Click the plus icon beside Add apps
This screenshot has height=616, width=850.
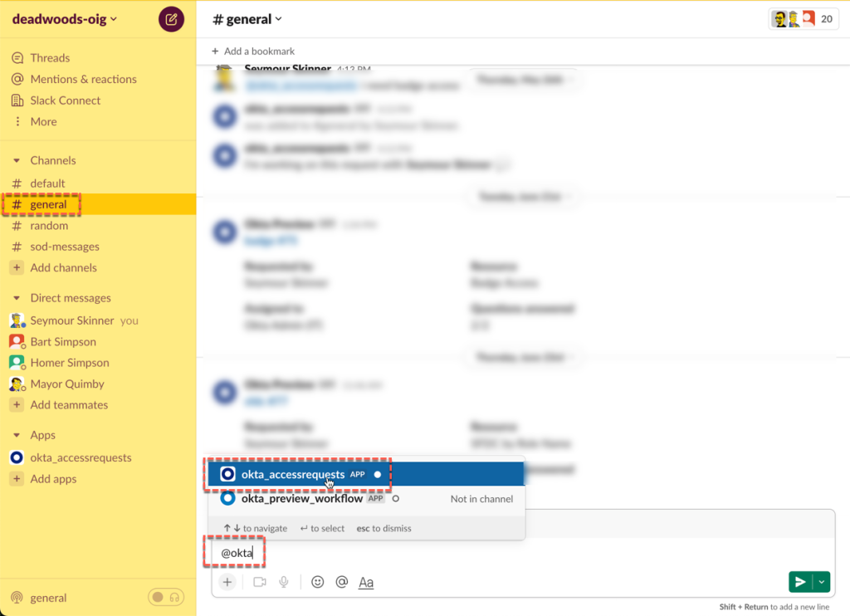click(x=17, y=479)
